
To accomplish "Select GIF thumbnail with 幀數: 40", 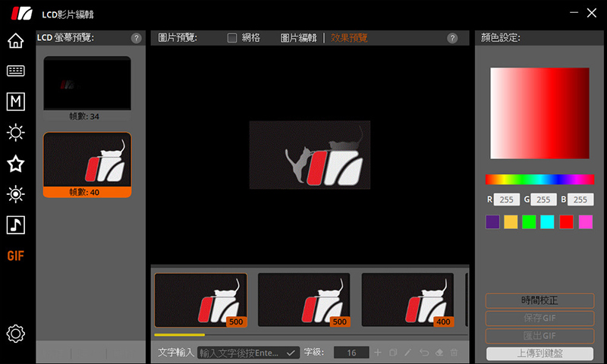I will point(87,165).
